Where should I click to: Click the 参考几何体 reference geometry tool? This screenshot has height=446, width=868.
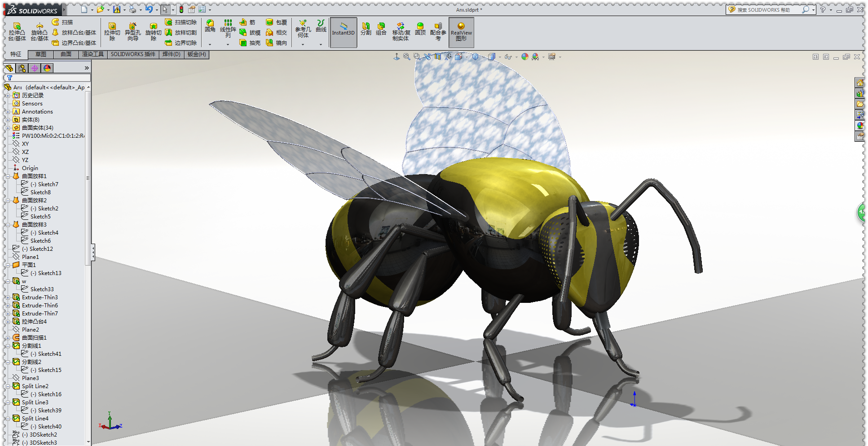[303, 29]
